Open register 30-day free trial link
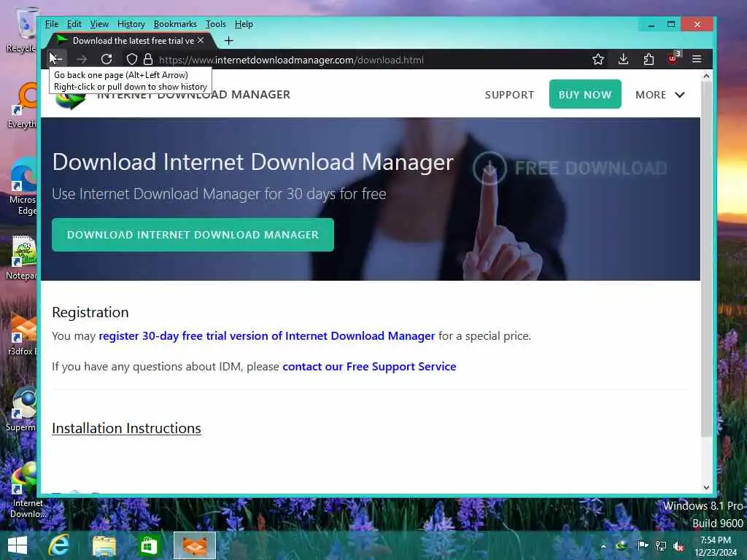 pyautogui.click(x=267, y=335)
